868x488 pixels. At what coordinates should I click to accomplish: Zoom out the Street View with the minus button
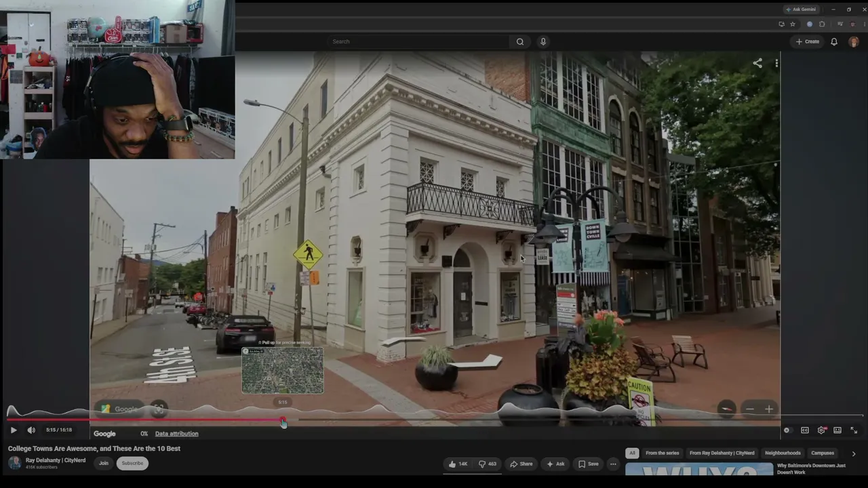pos(750,409)
